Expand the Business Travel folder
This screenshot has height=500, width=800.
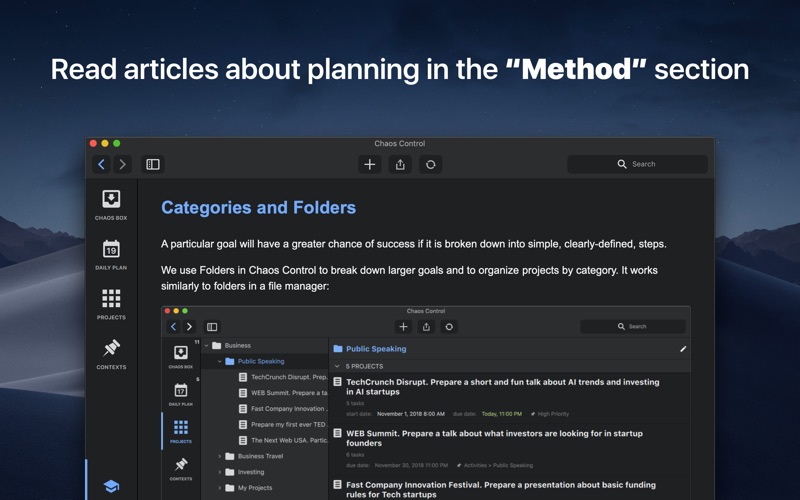(220, 456)
